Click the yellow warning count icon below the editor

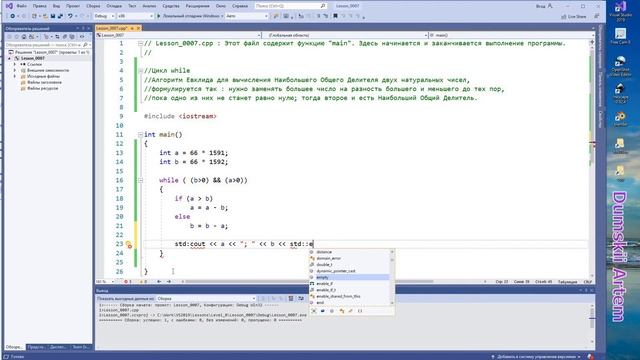[143, 282]
